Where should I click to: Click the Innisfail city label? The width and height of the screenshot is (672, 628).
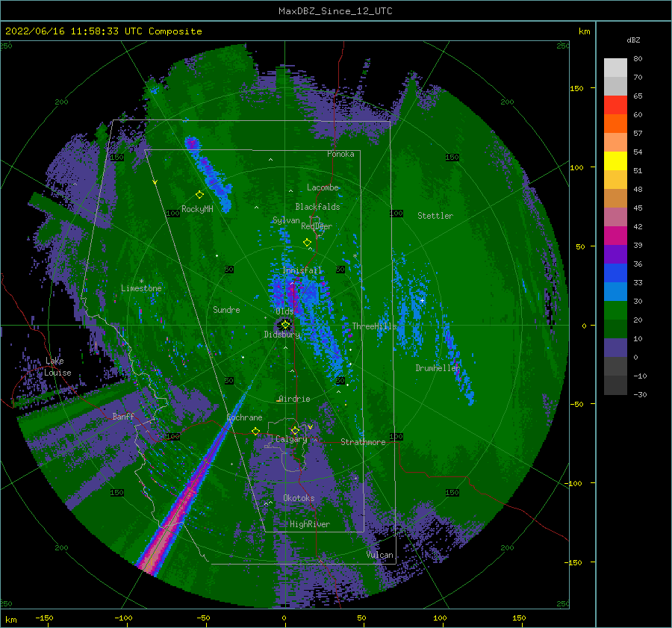click(x=302, y=270)
